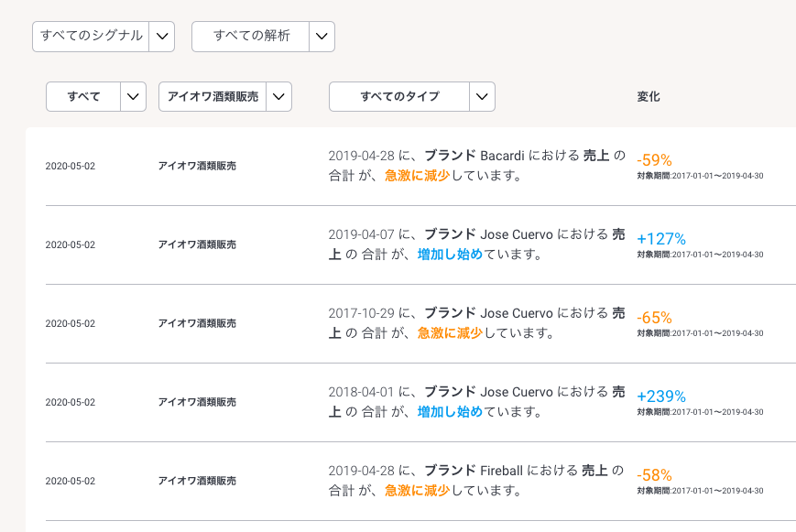This screenshot has width=796, height=532.
Task: Click the すべてのタイプ filter label
Action: 399,97
